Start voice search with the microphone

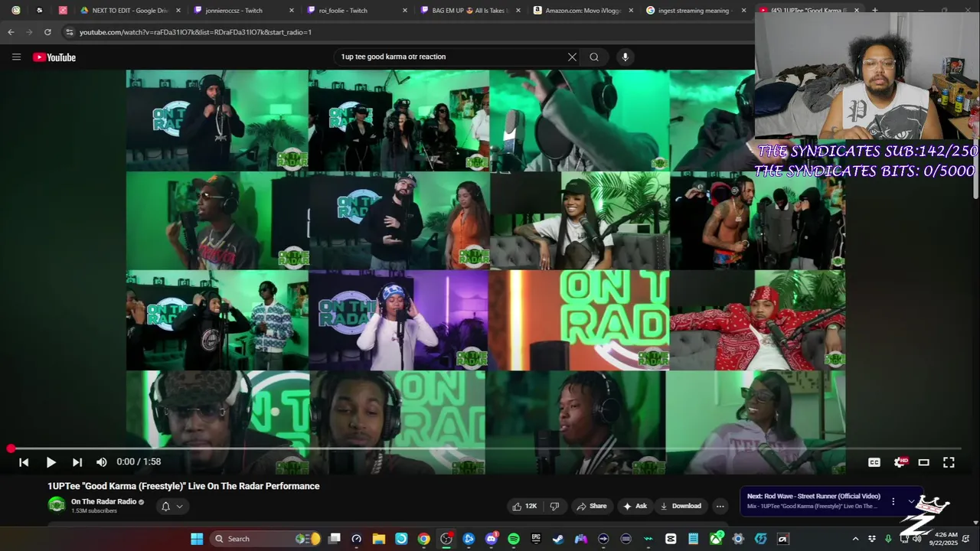pos(625,57)
